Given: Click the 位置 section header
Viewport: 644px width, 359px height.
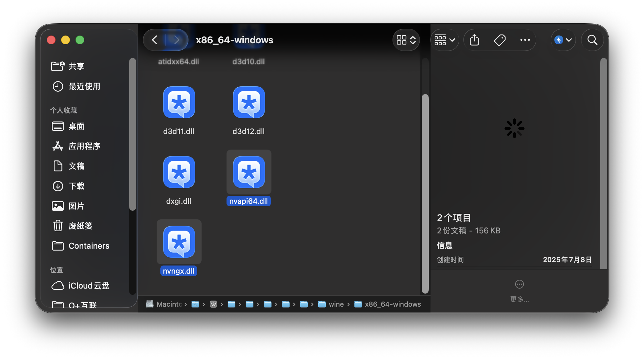Looking at the screenshot, I should pos(56,270).
